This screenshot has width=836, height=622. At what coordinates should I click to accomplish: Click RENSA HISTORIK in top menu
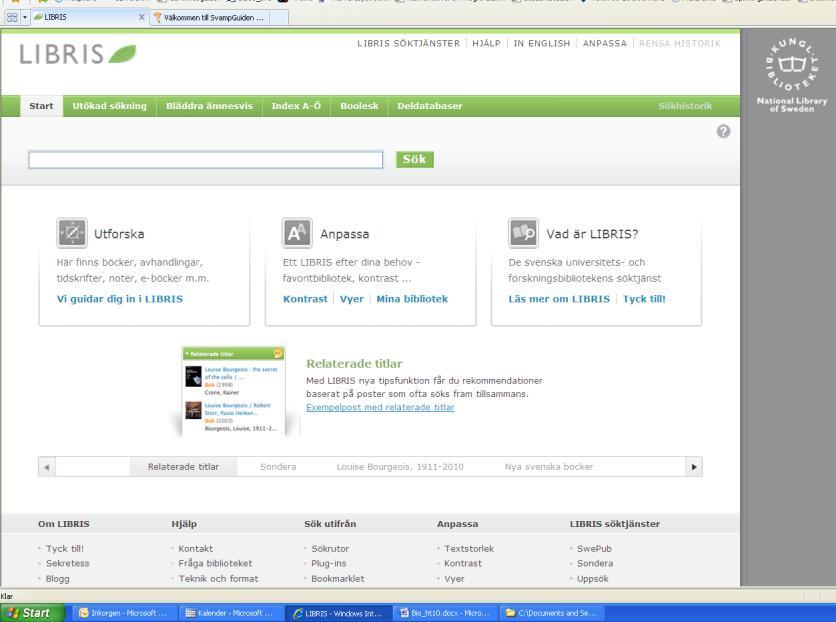click(x=680, y=44)
